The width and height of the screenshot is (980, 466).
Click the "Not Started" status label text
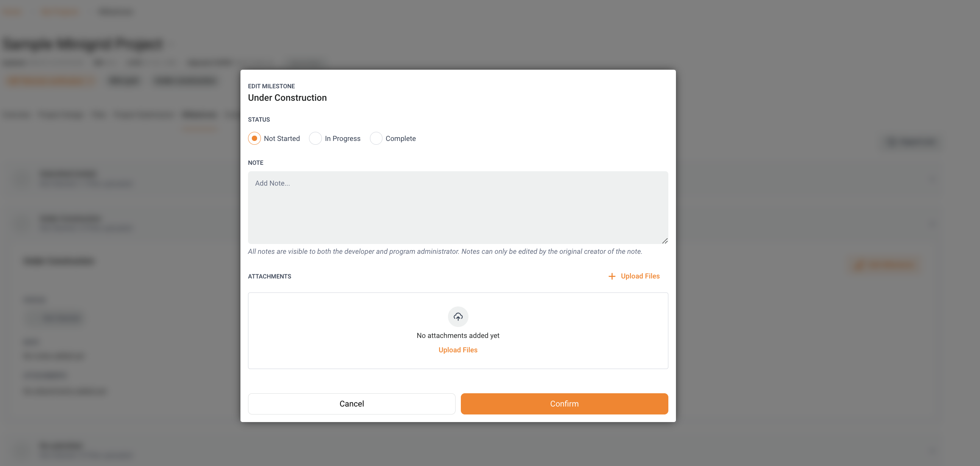pyautogui.click(x=281, y=139)
